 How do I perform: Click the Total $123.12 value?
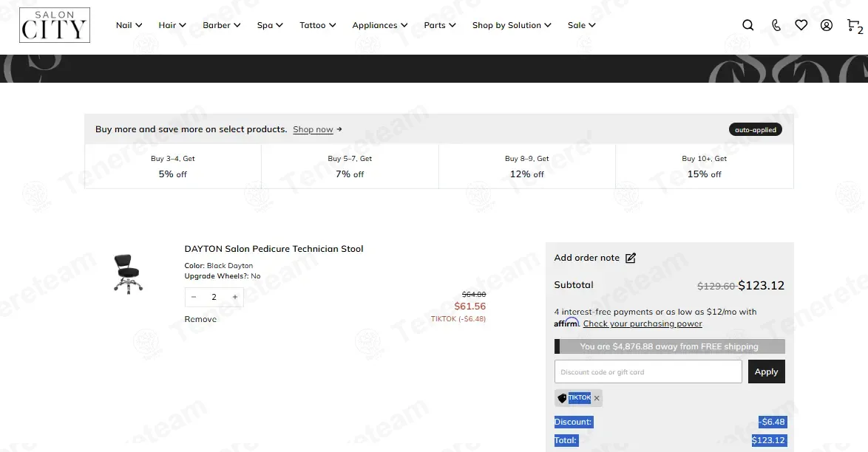[x=769, y=440]
